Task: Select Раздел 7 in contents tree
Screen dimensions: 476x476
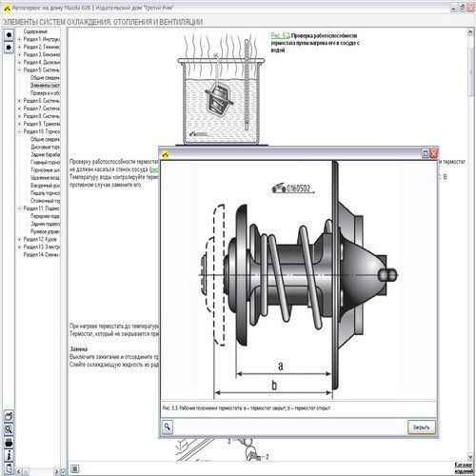Action: [42, 109]
